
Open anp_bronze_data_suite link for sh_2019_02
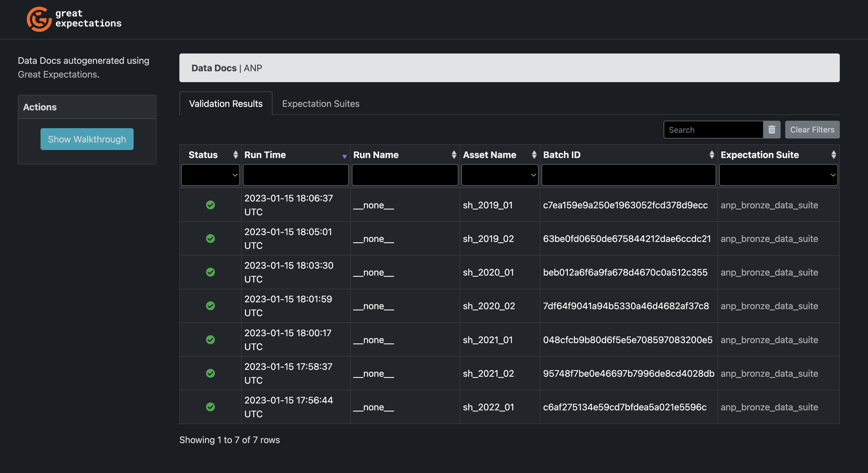pos(769,239)
